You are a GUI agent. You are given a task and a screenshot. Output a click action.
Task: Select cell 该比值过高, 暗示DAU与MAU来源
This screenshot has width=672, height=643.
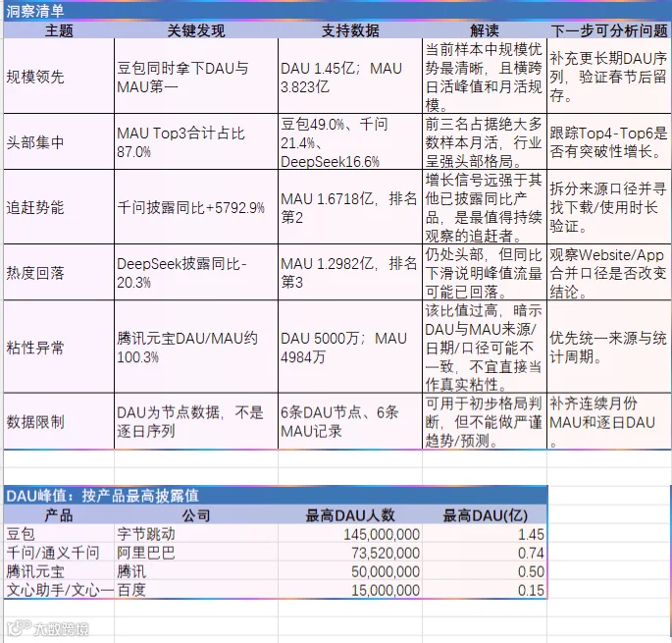click(x=485, y=347)
